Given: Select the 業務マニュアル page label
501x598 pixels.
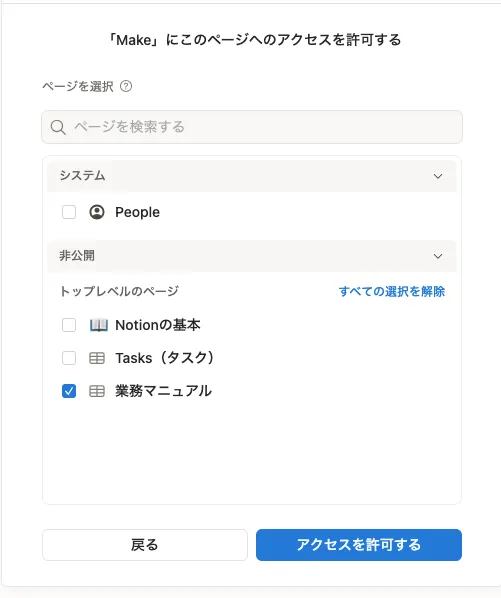Looking at the screenshot, I should pyautogui.click(x=163, y=391).
